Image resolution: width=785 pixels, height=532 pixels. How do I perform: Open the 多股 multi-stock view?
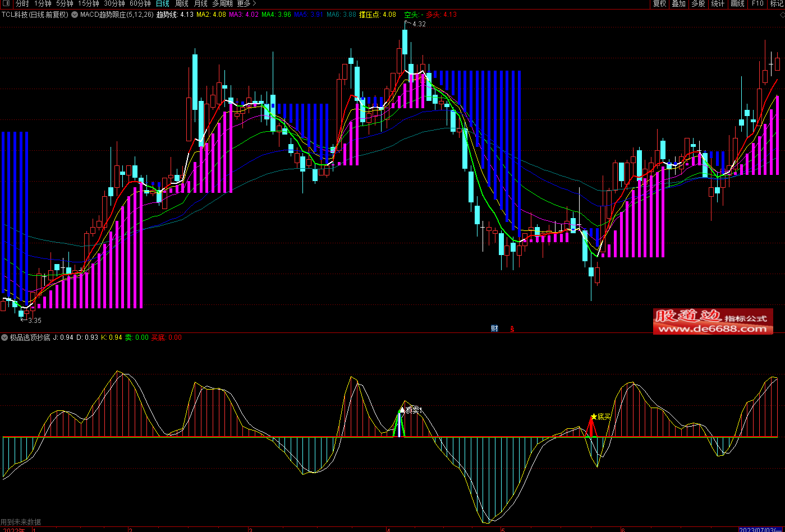[x=698, y=4]
